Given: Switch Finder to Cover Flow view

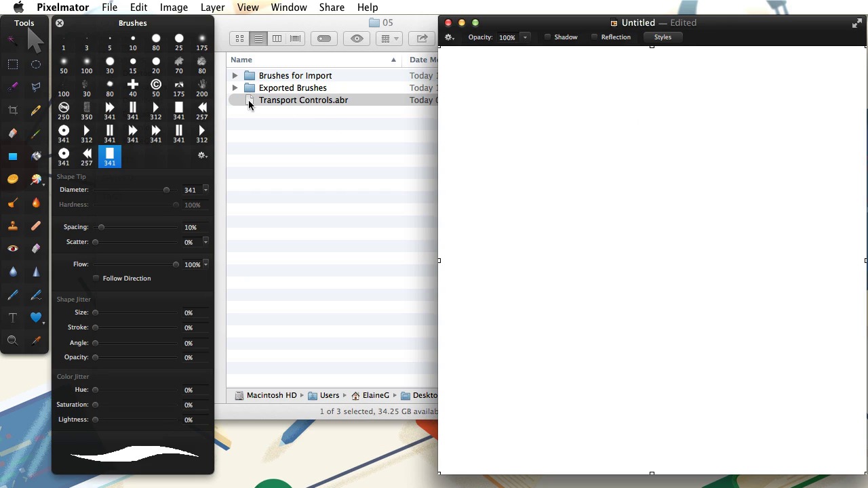Looking at the screenshot, I should coord(295,39).
